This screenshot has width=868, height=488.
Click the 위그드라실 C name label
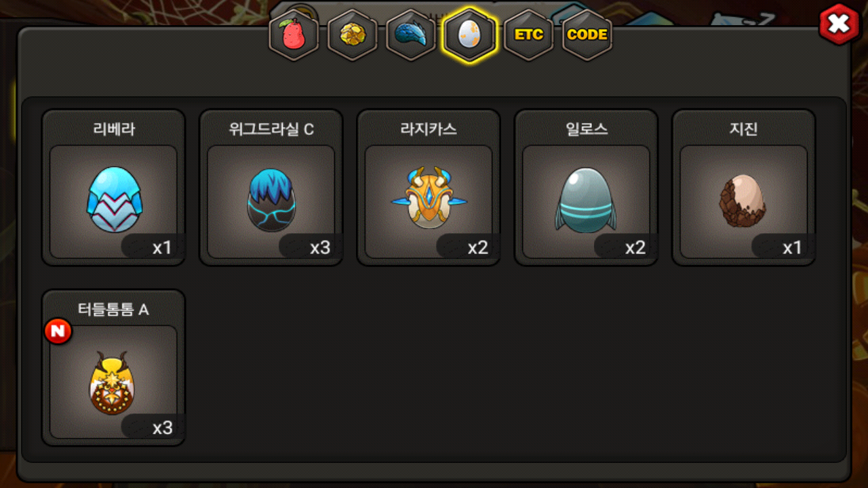271,129
